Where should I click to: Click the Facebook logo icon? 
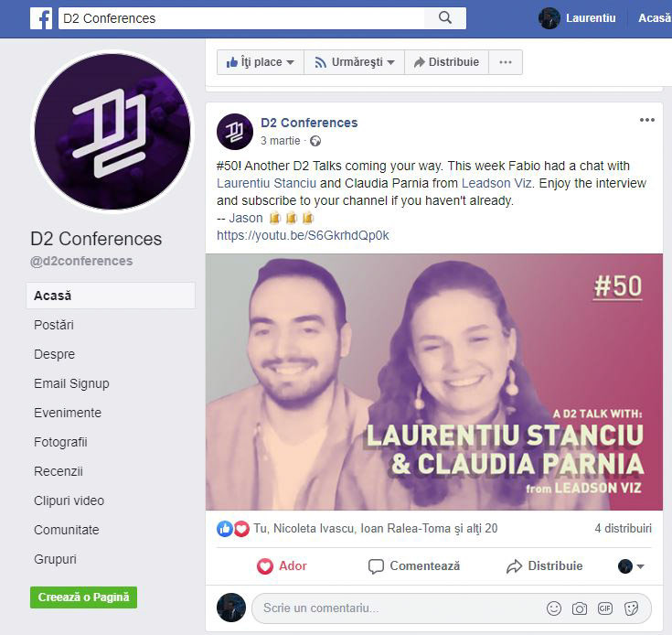[x=41, y=18]
